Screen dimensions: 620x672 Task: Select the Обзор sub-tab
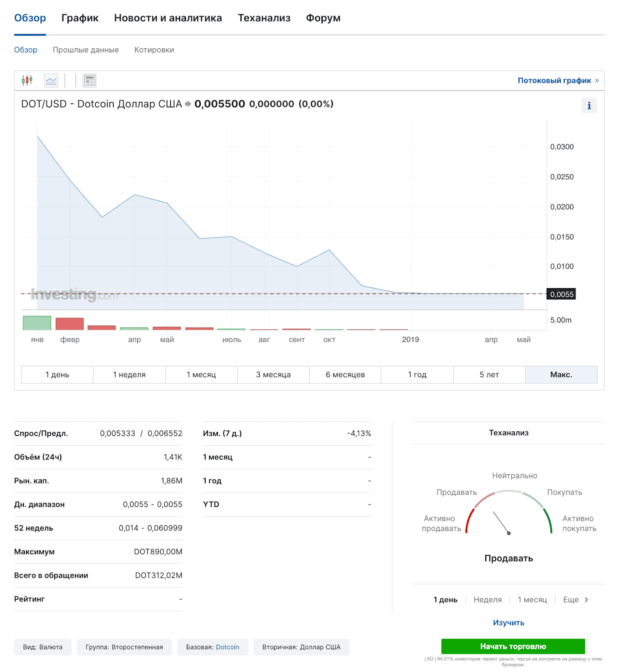pyautogui.click(x=26, y=50)
